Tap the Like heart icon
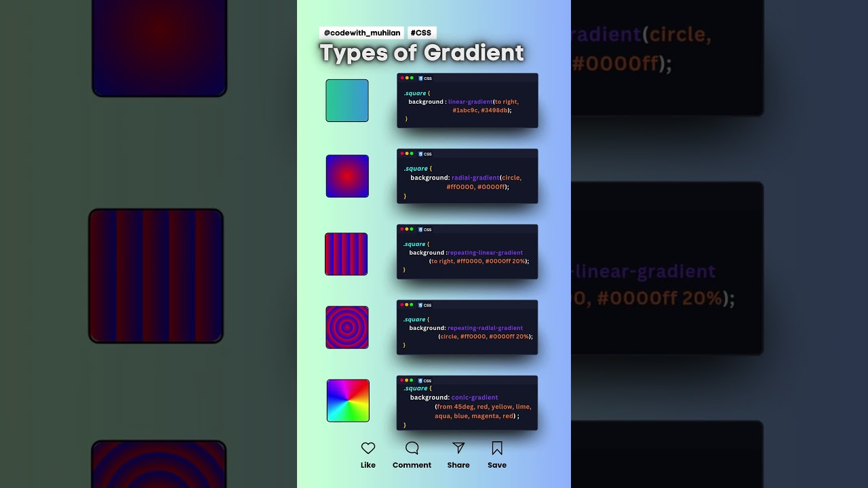Viewport: 868px width, 488px height. [368, 448]
